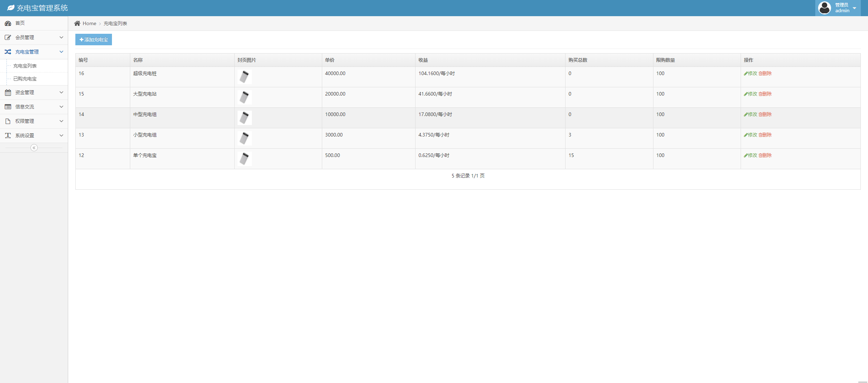Click the 系统设置 text icon

8,135
